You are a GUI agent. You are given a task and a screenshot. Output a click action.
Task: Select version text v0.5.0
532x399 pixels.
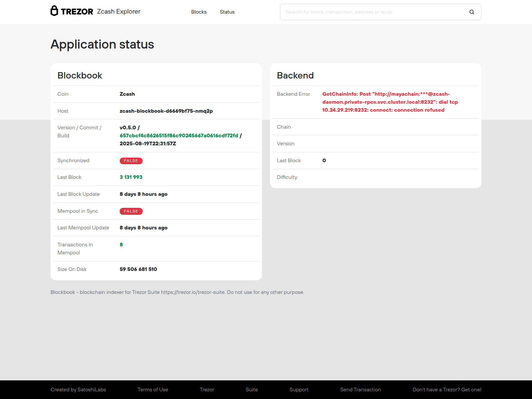[x=128, y=128]
